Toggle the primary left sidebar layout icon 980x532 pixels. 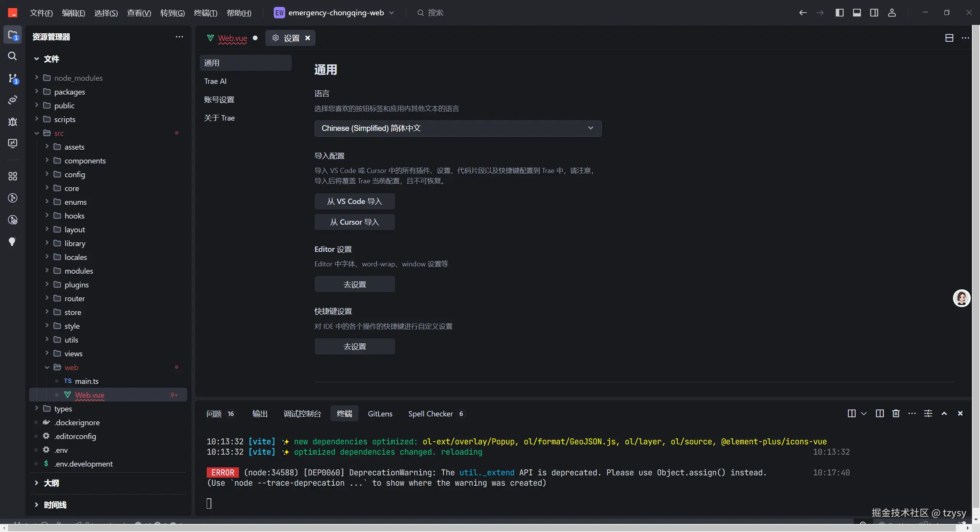point(839,13)
